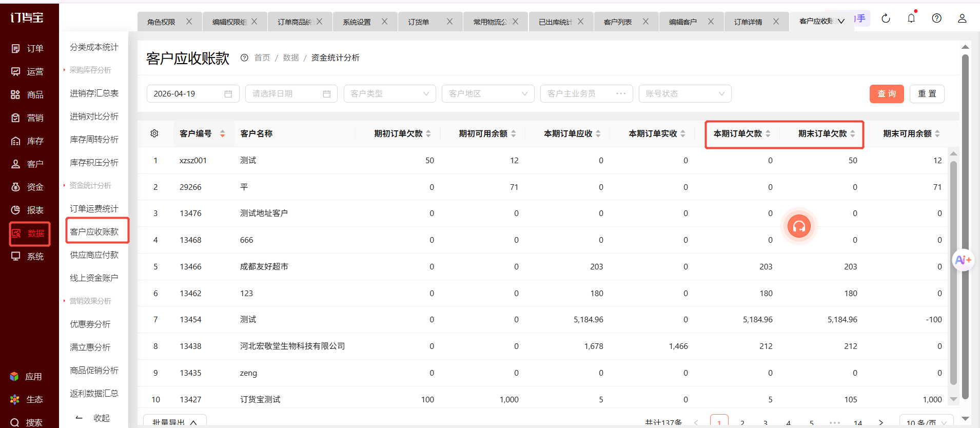This screenshot has height=428, width=980.
Task: Open the 营销 sidebar module
Action: click(x=28, y=118)
